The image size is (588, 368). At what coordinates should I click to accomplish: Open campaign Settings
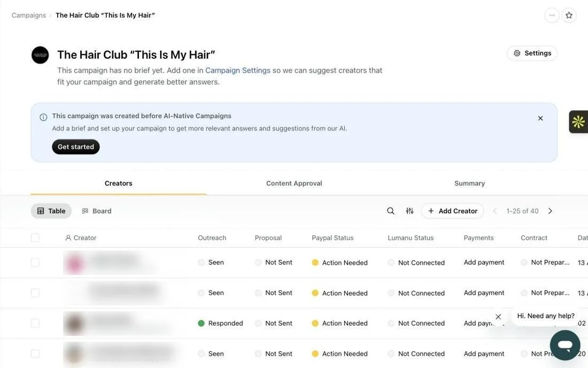pyautogui.click(x=532, y=53)
